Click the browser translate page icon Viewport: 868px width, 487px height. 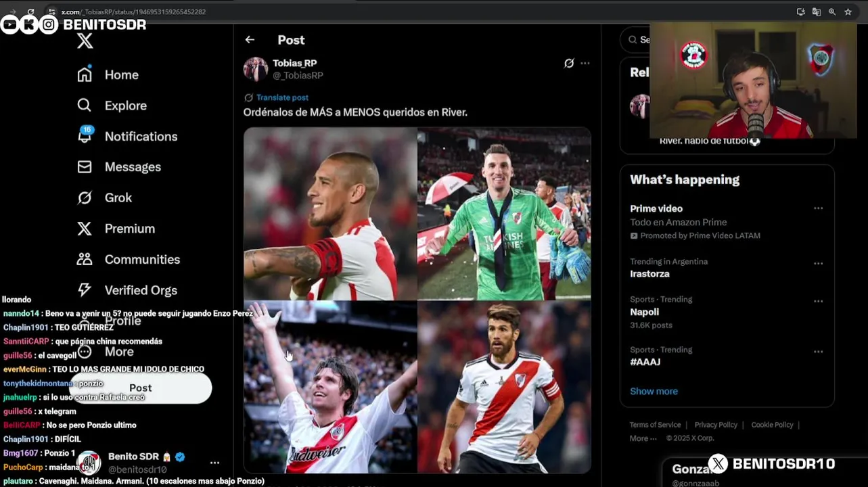coord(817,11)
